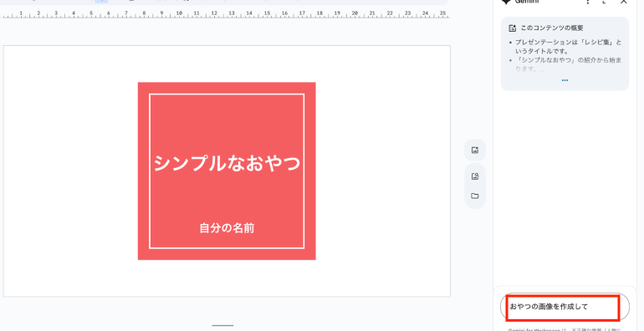Focus the Gemini prompt field 'おやつの画像を作成して'
The image size is (644, 331).
[x=565, y=307]
